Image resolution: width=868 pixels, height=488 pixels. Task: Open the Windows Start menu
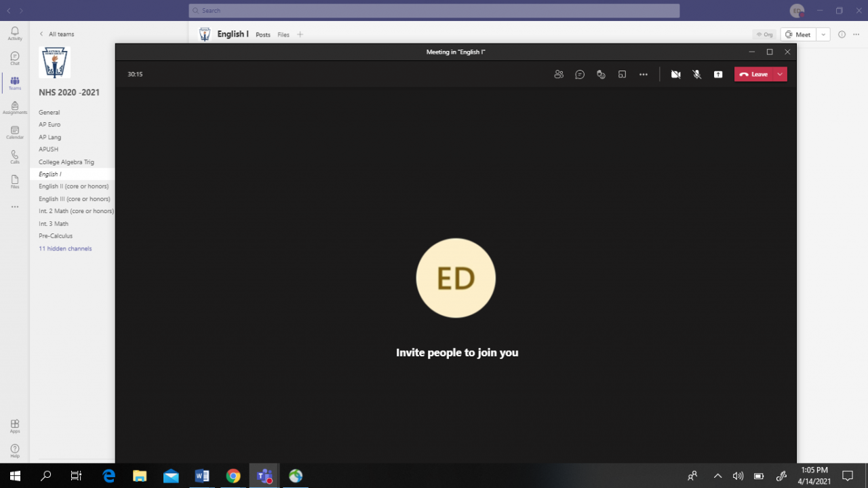pos(15,476)
